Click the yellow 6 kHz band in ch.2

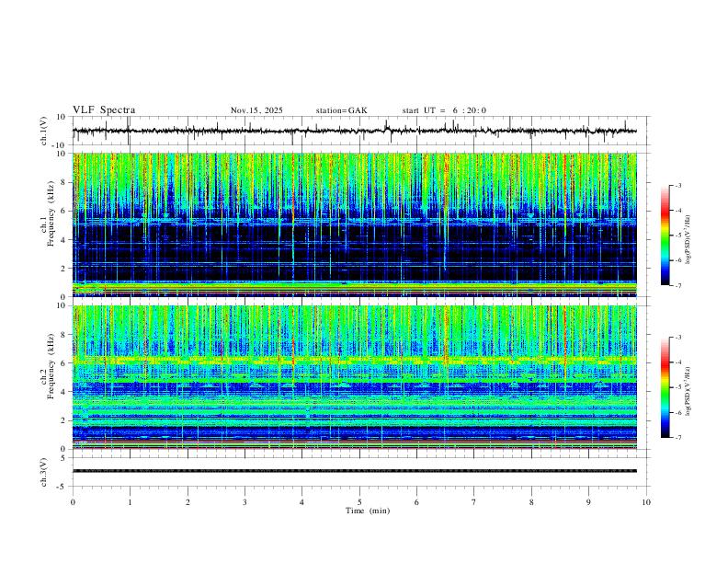point(355,360)
